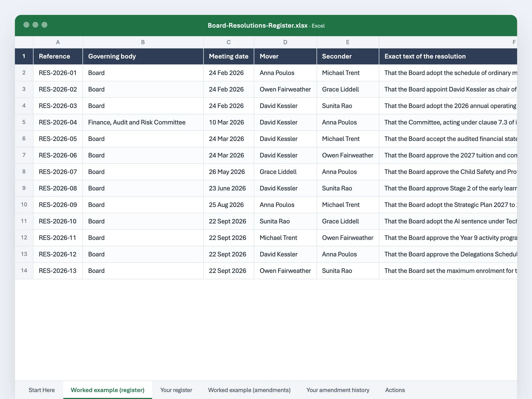The height and width of the screenshot is (399, 532).
Task: Open the Actions sheet tab
Action: tap(395, 390)
